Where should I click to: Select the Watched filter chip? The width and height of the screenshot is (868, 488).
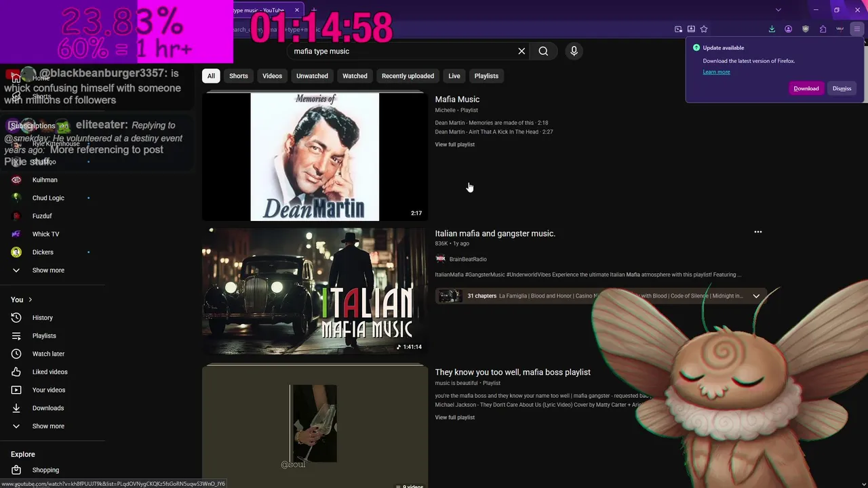tap(355, 76)
